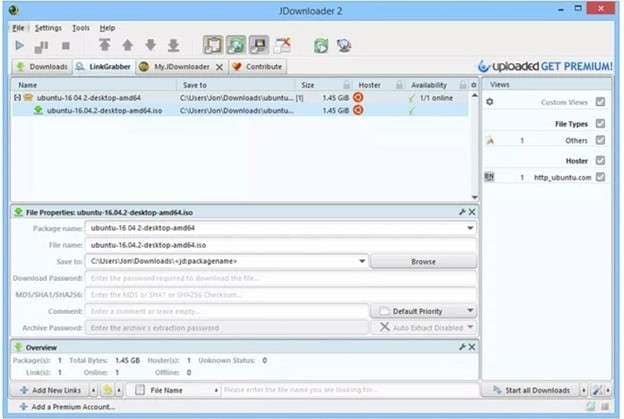Image resolution: width=624 pixels, height=419 pixels.
Task: Move selected item to bottom icon
Action: 174,45
